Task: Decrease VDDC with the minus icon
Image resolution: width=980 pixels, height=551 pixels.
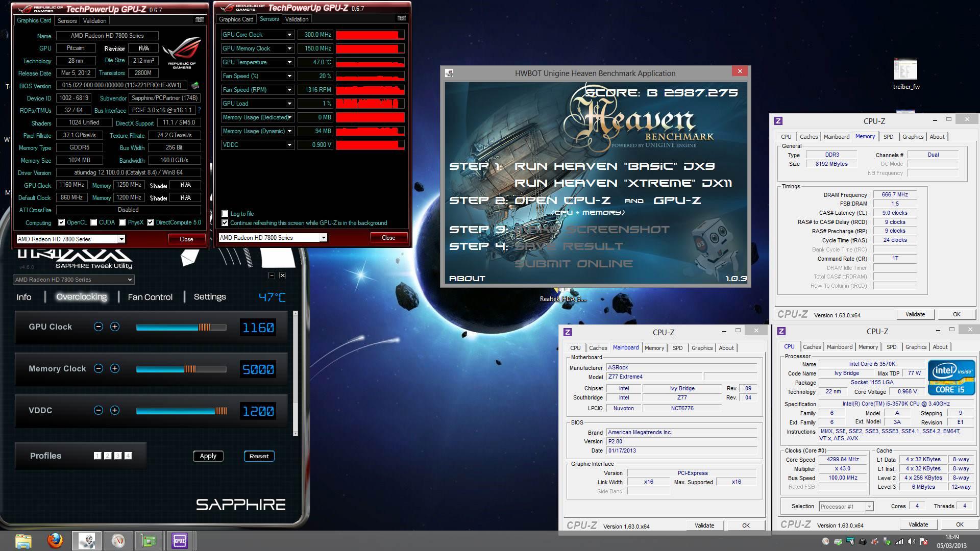Action: (x=99, y=410)
